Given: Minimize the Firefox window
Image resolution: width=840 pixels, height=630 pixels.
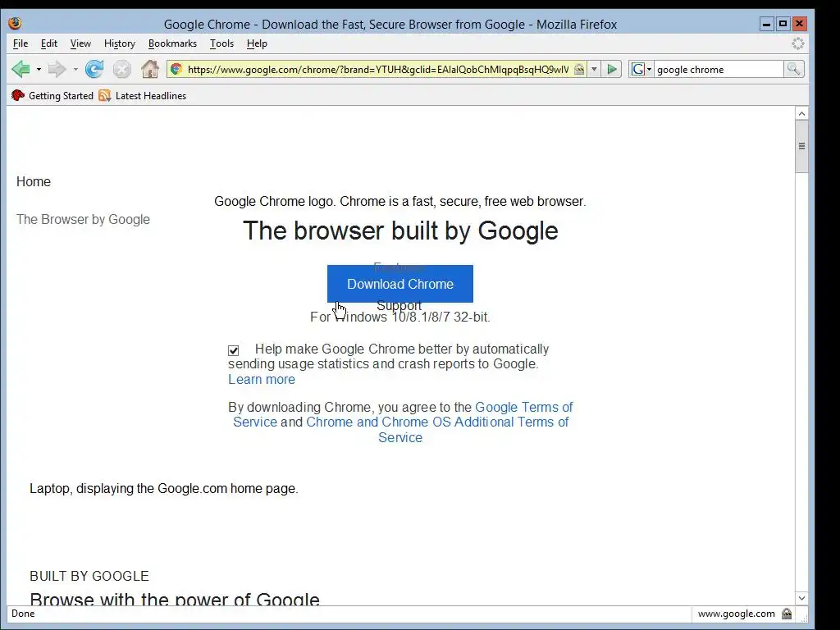Looking at the screenshot, I should [x=767, y=24].
